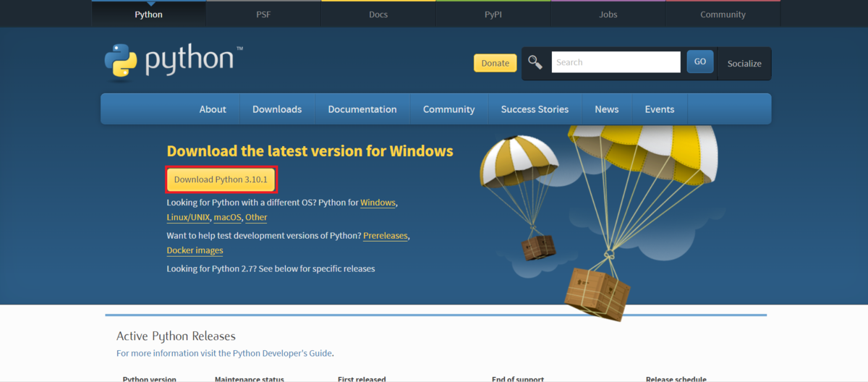This screenshot has width=868, height=382.
Task: Open the Jobs top tab
Action: pos(608,14)
